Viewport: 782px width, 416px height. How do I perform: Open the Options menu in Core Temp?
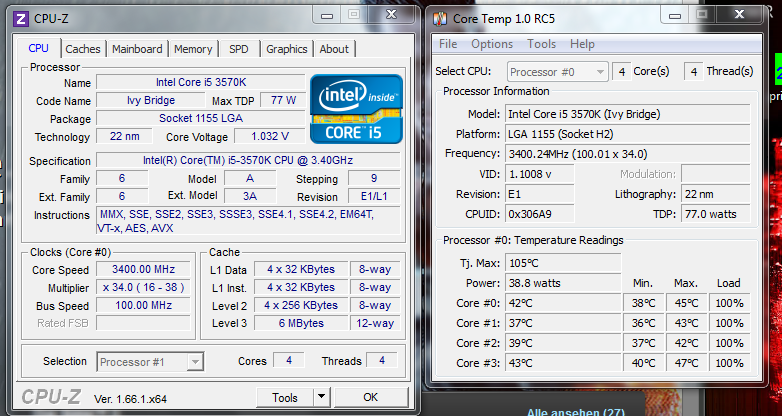pos(492,44)
